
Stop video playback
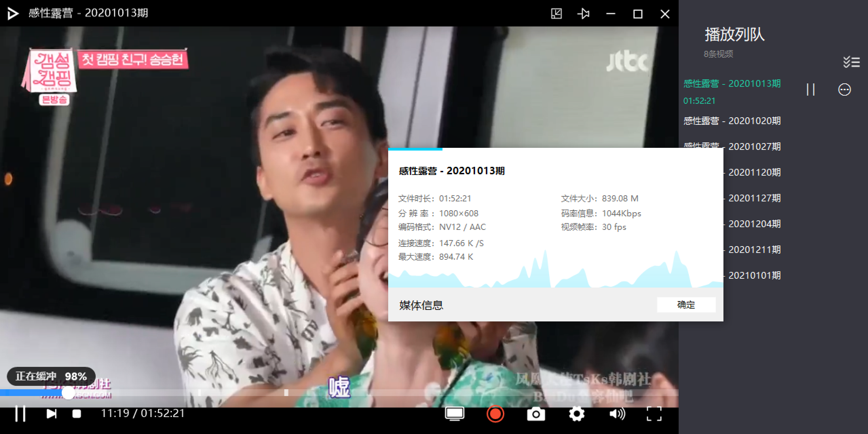(x=77, y=414)
